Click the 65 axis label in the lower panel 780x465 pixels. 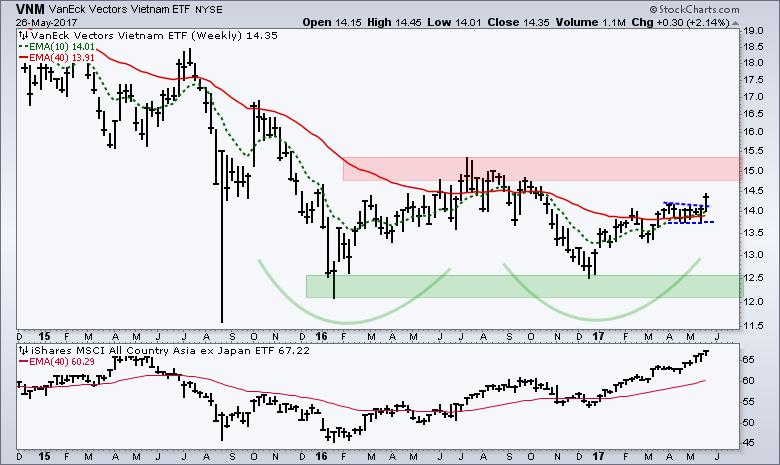(751, 360)
